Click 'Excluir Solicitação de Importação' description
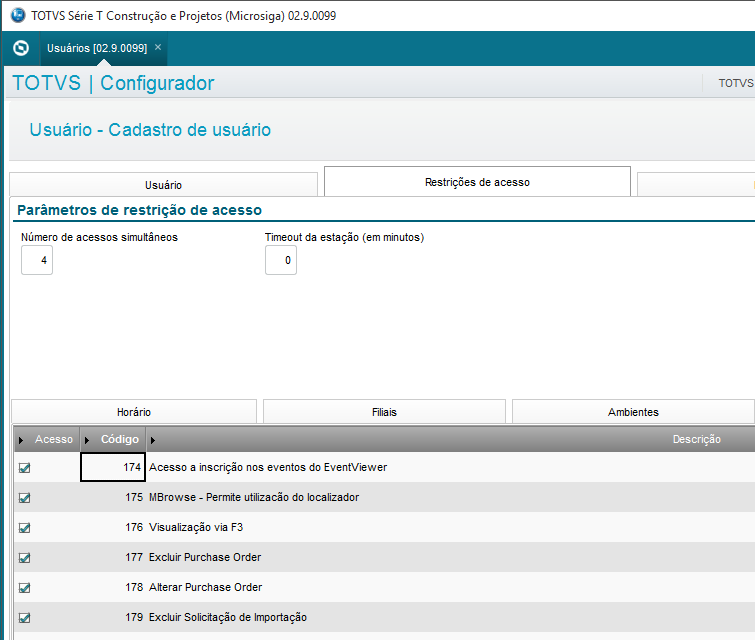Screen dimensions: 755x640 click(x=228, y=617)
